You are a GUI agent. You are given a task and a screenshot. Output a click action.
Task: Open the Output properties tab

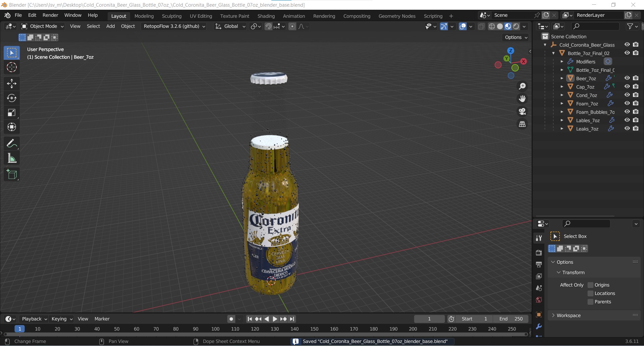pyautogui.click(x=539, y=265)
